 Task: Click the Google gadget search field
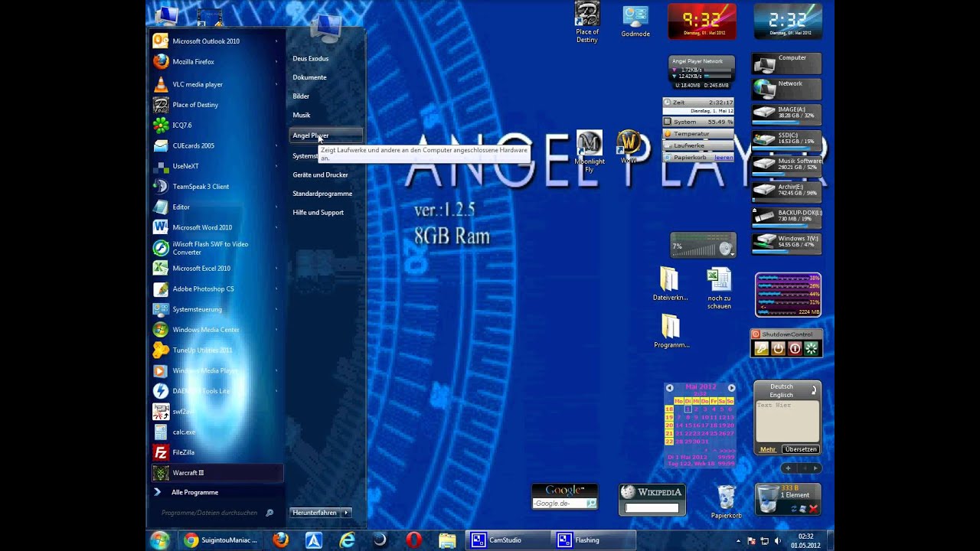click(560, 504)
